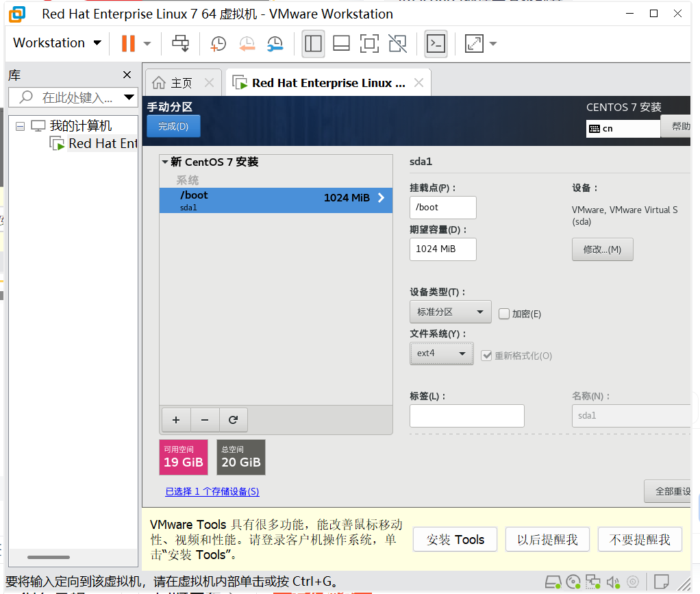Enable the 加密(E) encryption checkbox
700x594 pixels.
(505, 313)
